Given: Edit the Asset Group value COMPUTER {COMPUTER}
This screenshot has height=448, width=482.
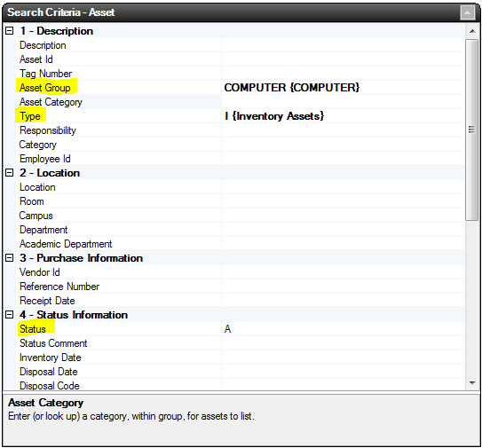Looking at the screenshot, I should click(343, 88).
